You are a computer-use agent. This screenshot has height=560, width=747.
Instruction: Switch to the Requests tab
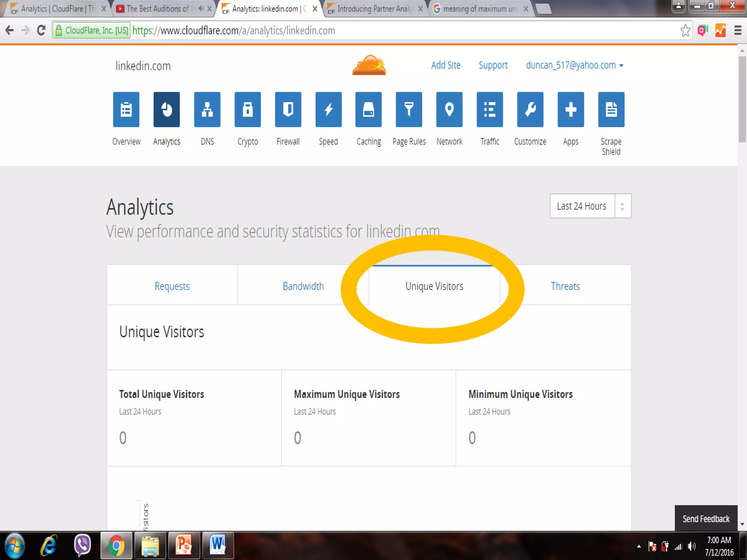172,286
